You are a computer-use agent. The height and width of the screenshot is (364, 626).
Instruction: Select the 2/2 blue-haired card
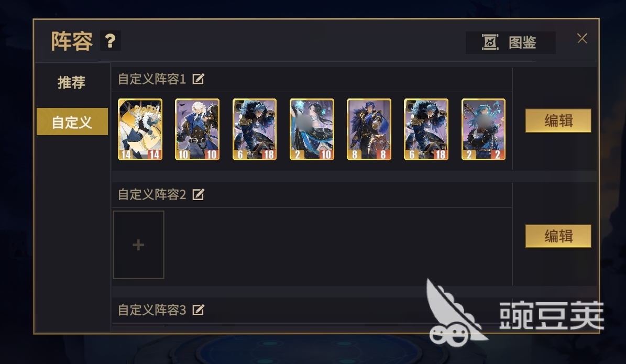[484, 129]
